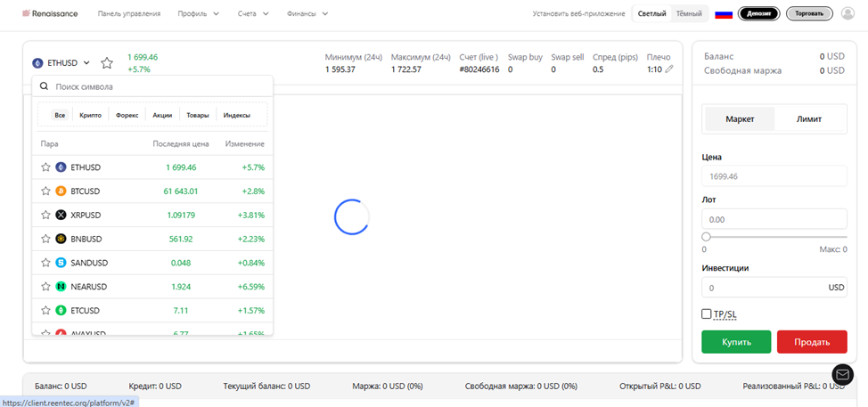The height and width of the screenshot is (407, 868).
Task: Enable the TP/SL checkbox
Action: click(706, 314)
